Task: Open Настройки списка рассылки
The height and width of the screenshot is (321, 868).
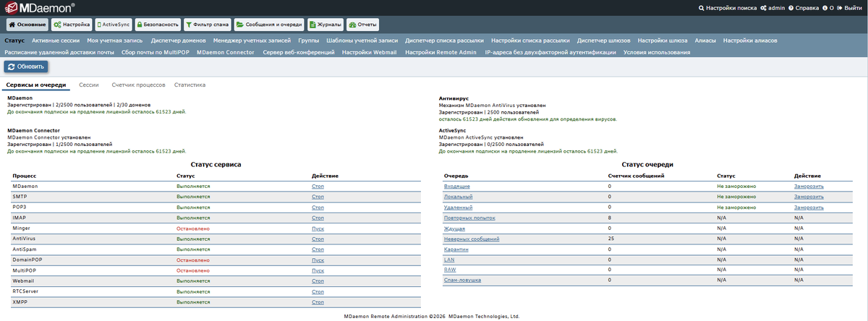Action: point(530,40)
